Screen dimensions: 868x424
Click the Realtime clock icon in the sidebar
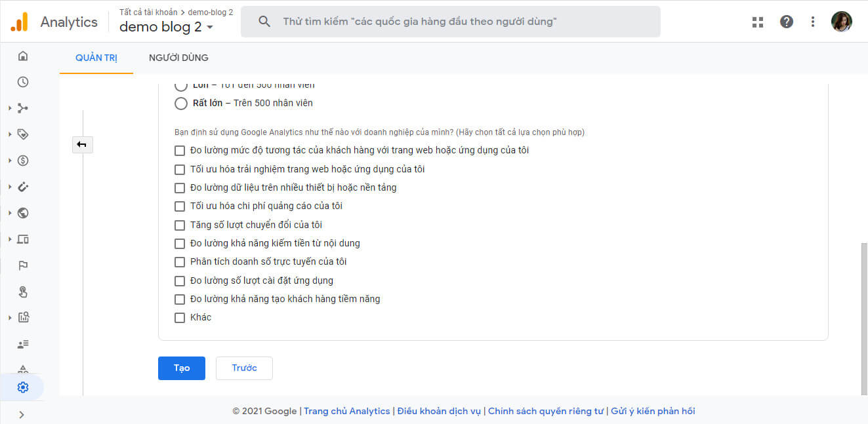[x=23, y=82]
